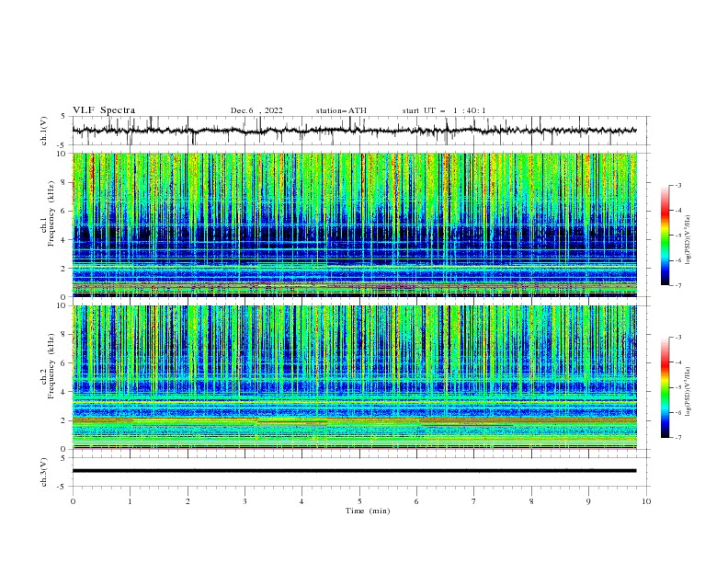Click the time axis tick label "5"
Screen dimensions: 728x563
[359, 501]
